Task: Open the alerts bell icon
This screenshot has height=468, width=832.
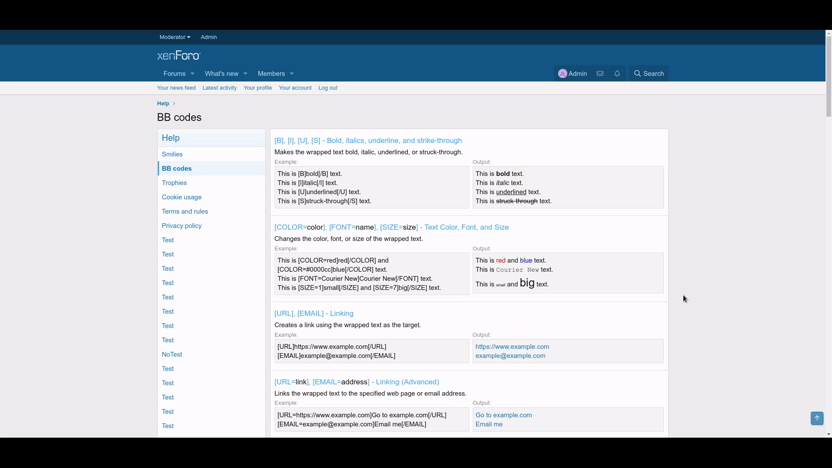Action: (x=617, y=73)
